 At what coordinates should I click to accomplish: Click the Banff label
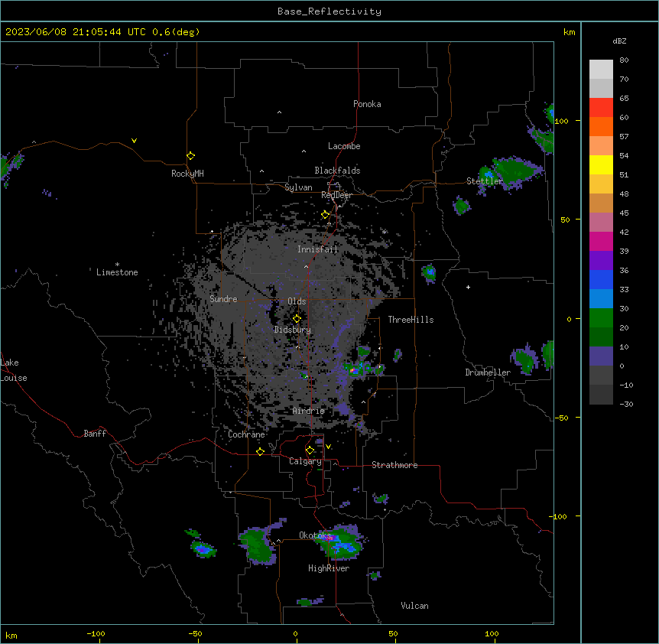pyautogui.click(x=95, y=434)
